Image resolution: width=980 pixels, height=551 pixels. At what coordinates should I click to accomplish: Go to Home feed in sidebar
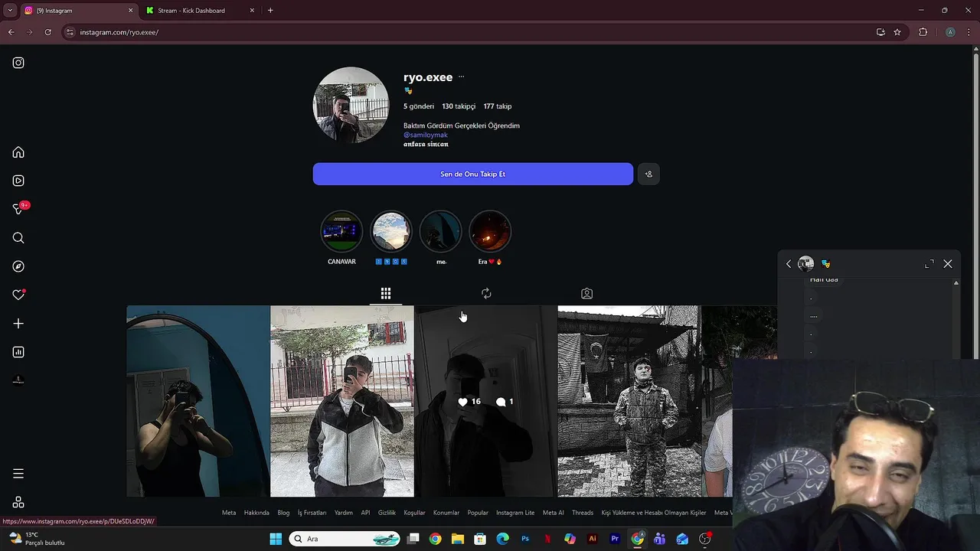pyautogui.click(x=18, y=152)
